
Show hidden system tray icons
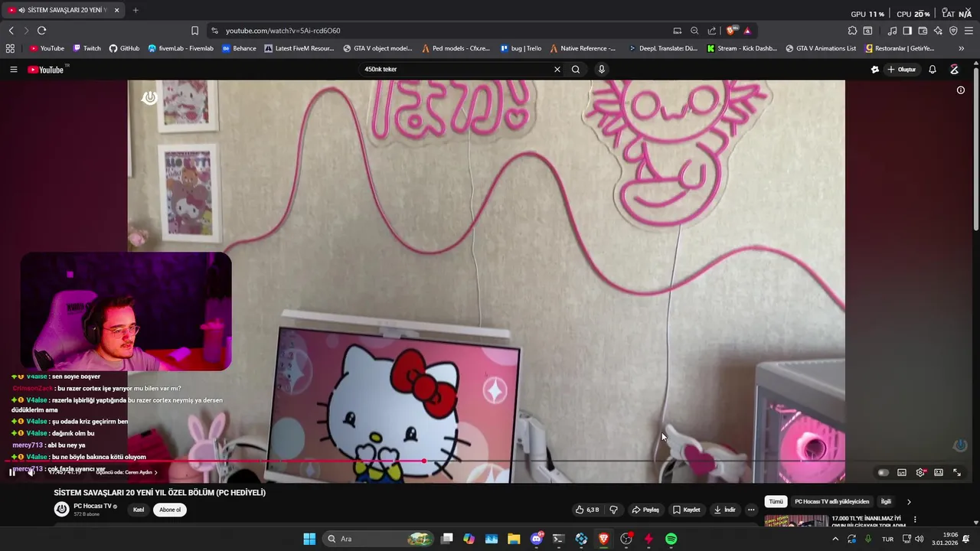(835, 539)
